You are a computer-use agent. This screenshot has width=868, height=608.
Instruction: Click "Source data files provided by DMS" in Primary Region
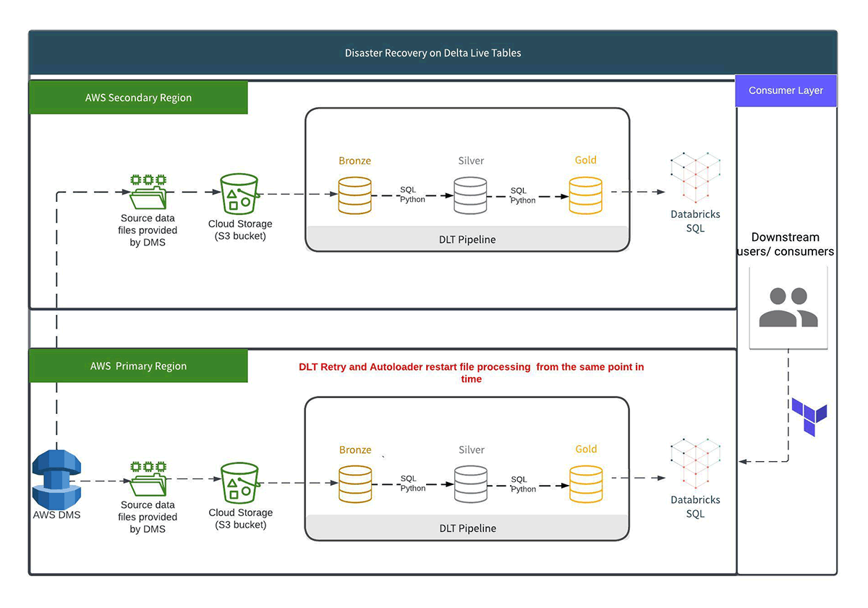pyautogui.click(x=148, y=517)
